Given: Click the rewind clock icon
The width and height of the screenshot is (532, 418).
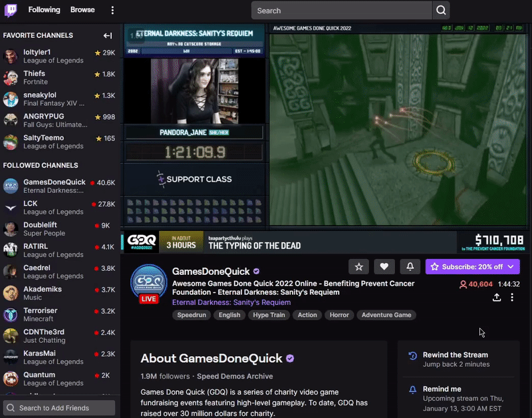Looking at the screenshot, I should [412, 355].
